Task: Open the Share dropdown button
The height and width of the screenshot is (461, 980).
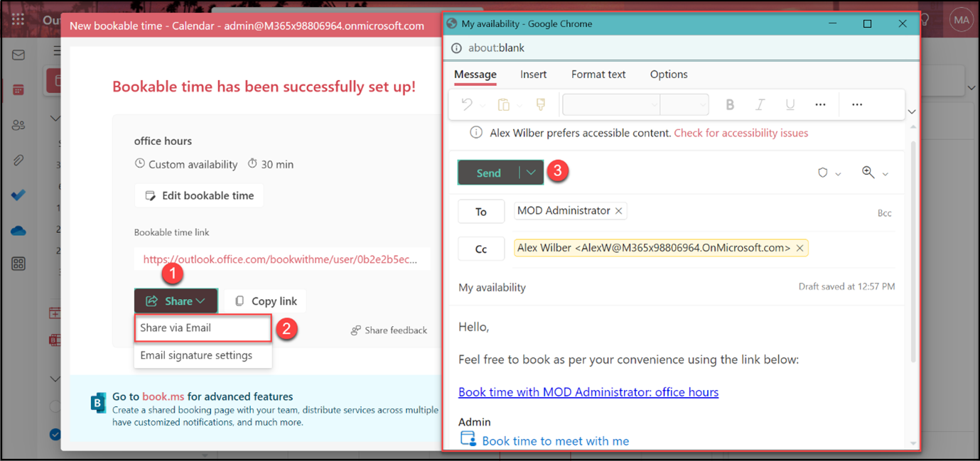Action: tap(176, 301)
